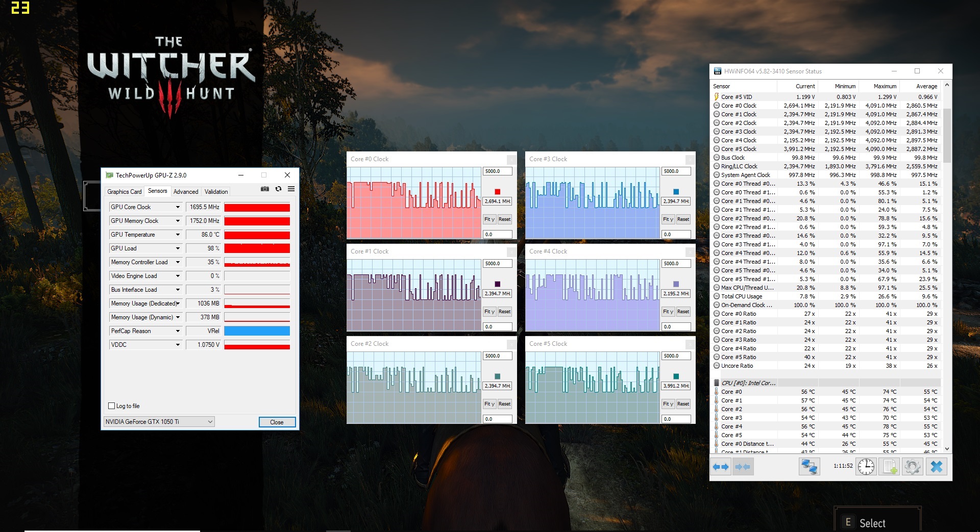Viewport: 980px width, 532px height.
Task: Click the GPU-Z refresh icon
Action: 278,189
